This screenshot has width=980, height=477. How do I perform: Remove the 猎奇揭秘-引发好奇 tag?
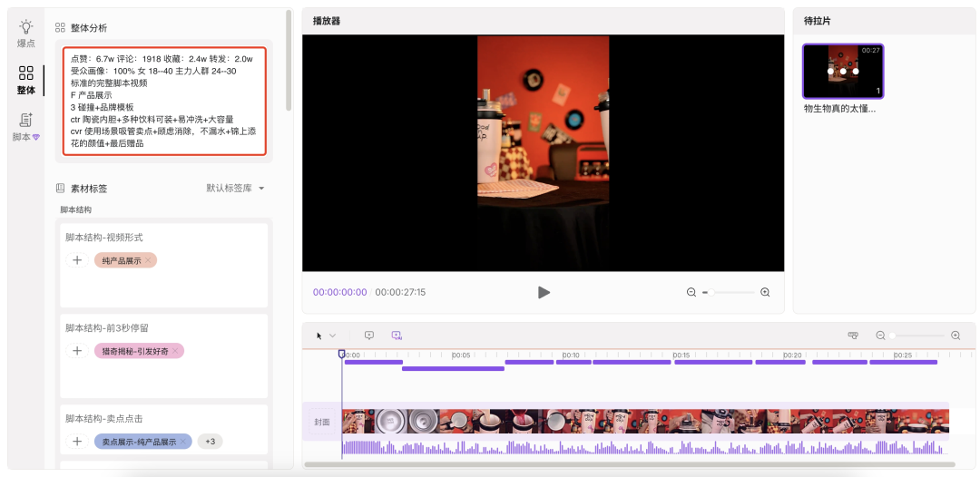[x=176, y=351]
